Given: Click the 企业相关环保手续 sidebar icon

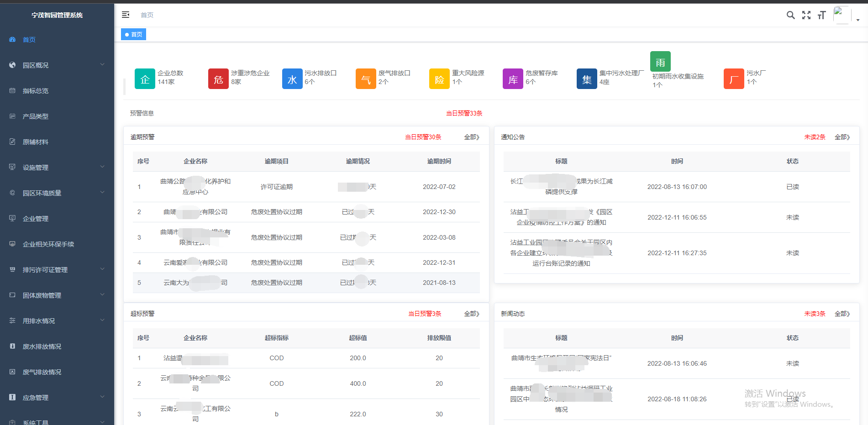Looking at the screenshot, I should point(12,244).
